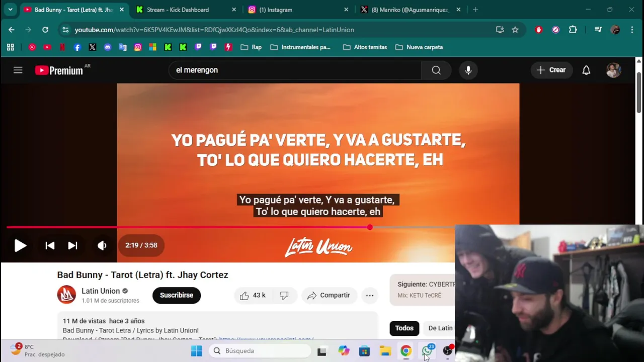Skip to the next video in playlist
This screenshot has height=362, width=644.
click(72, 245)
